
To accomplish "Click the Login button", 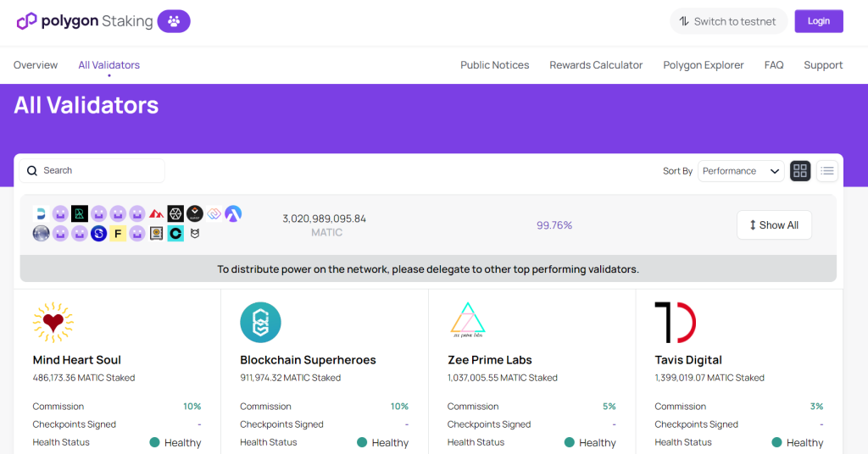I will tap(818, 21).
